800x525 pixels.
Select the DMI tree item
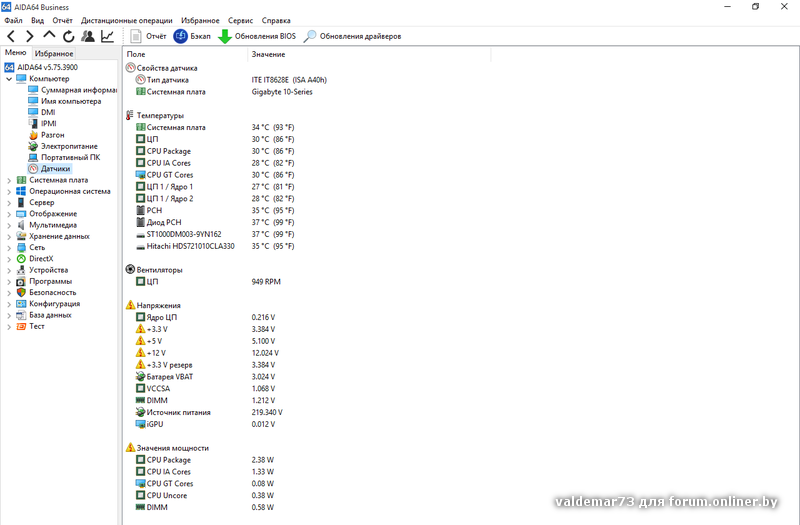pyautogui.click(x=42, y=112)
